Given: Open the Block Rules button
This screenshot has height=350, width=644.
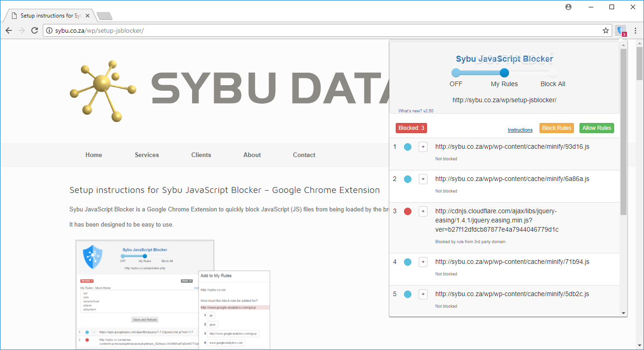Looking at the screenshot, I should (556, 128).
